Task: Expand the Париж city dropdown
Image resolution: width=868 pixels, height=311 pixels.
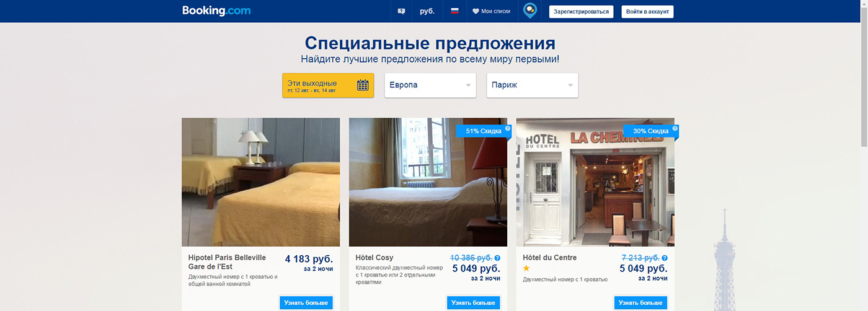Action: coord(533,85)
